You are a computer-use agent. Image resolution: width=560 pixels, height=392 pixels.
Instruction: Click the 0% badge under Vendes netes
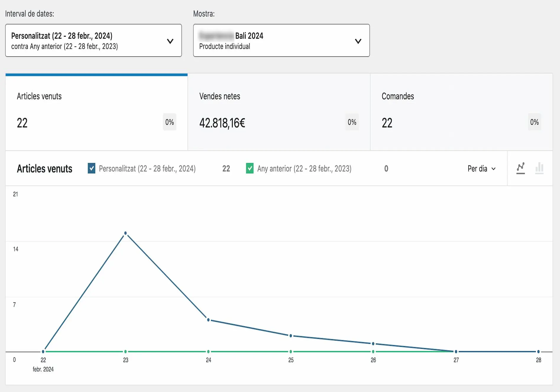(352, 122)
